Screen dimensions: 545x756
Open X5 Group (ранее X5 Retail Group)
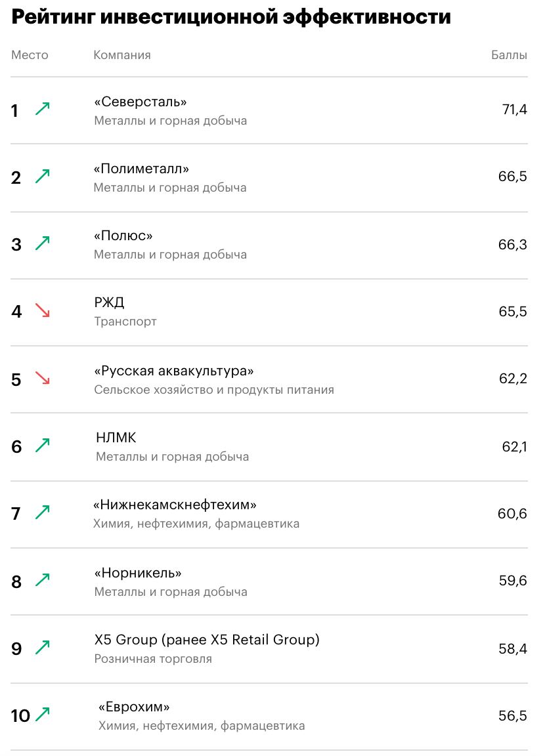(207, 639)
